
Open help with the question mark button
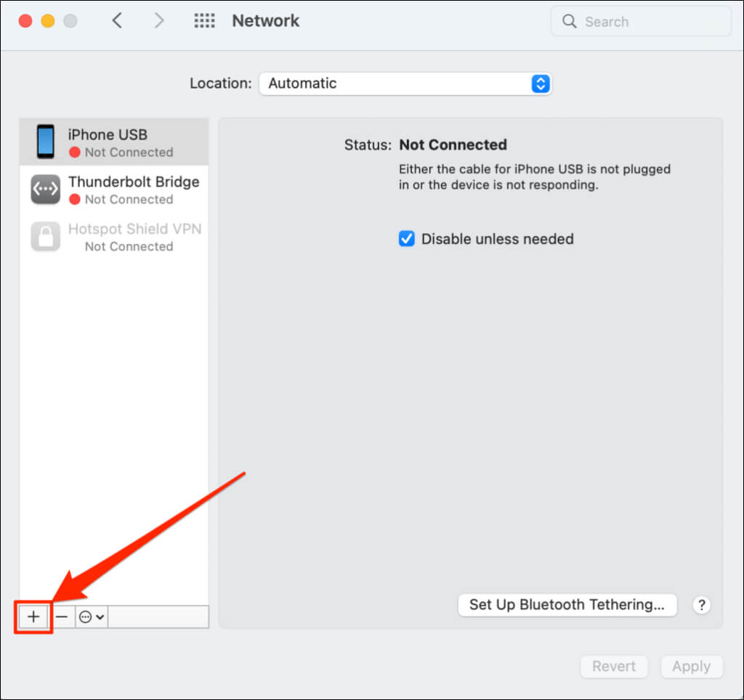click(701, 605)
